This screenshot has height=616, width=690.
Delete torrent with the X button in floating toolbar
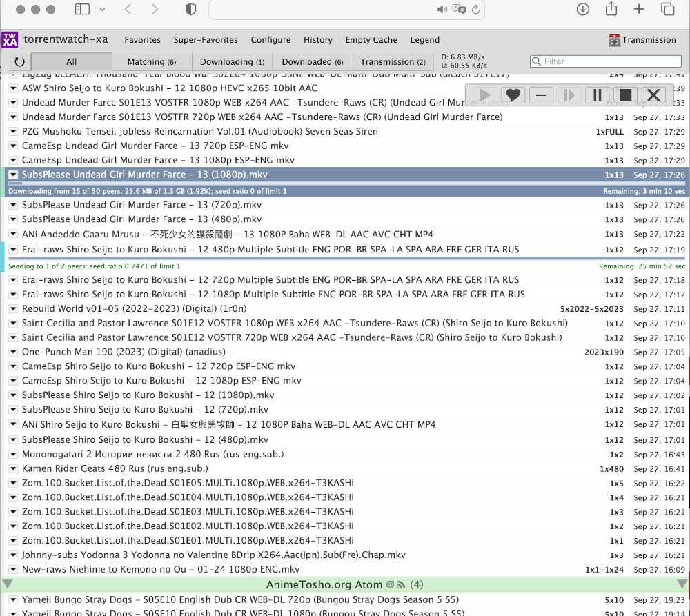click(x=653, y=95)
